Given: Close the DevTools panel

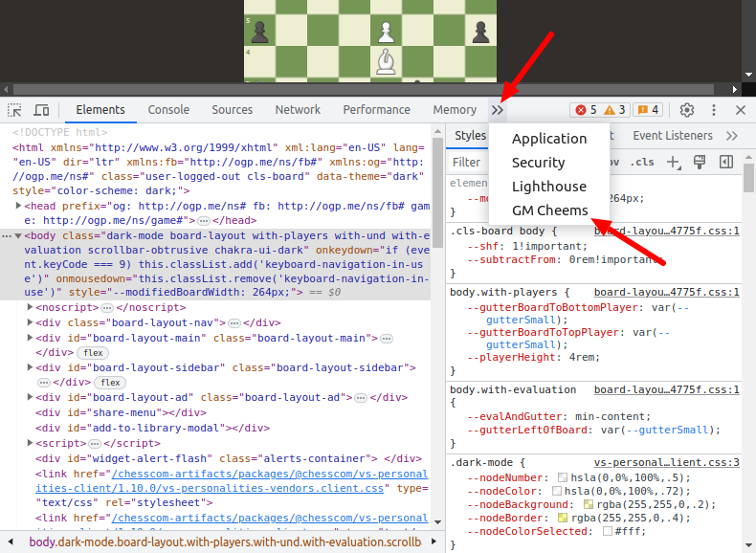Looking at the screenshot, I should [741, 110].
